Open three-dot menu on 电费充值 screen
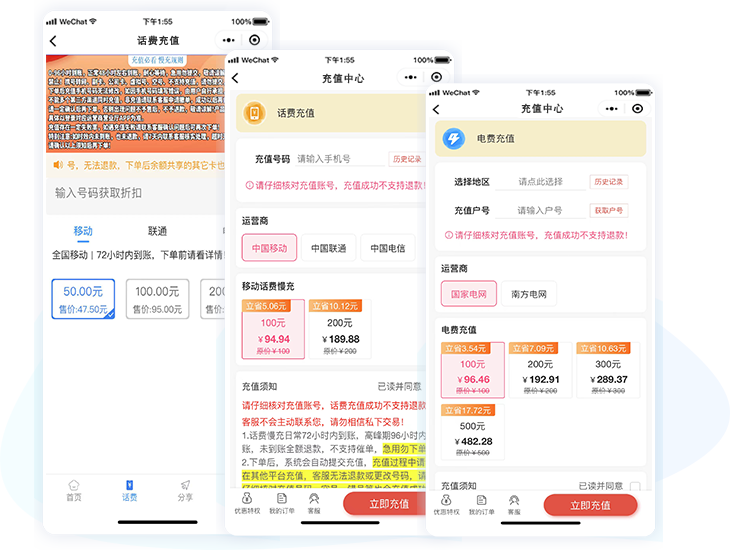 coord(611,109)
